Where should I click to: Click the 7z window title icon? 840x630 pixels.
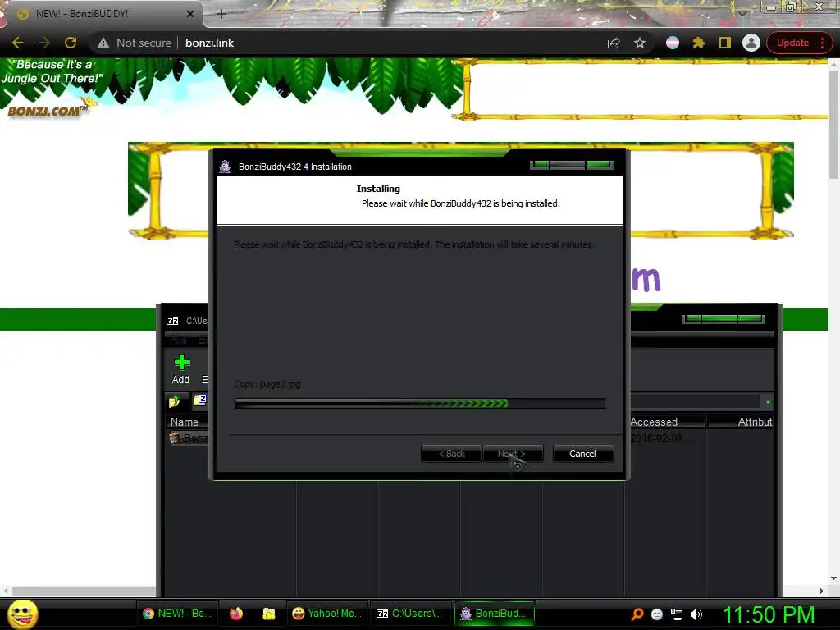point(172,321)
